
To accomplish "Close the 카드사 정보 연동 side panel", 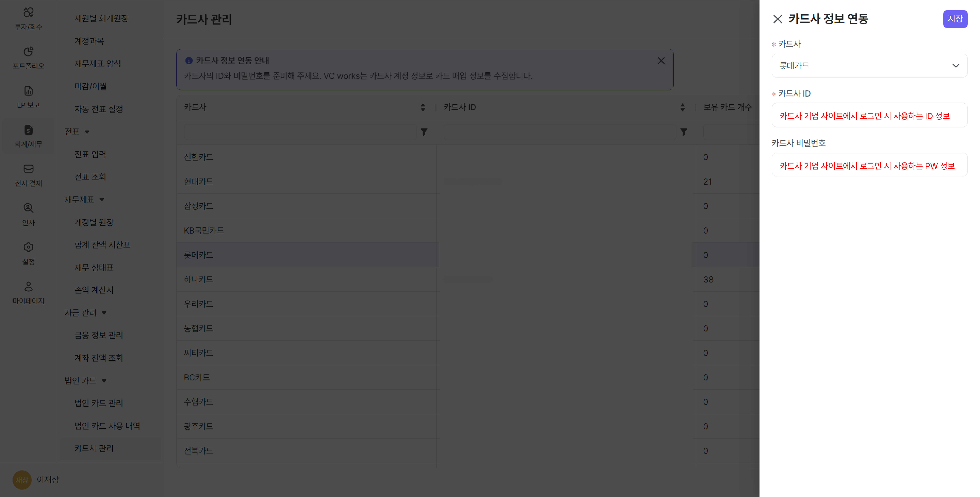I will pyautogui.click(x=778, y=19).
